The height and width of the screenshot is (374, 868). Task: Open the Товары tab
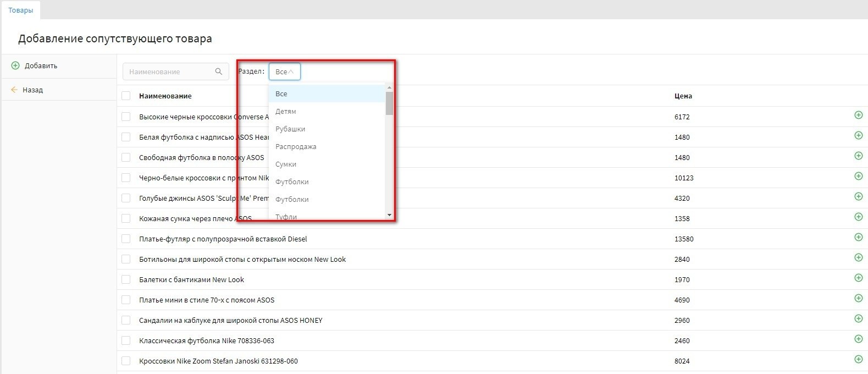[x=20, y=10]
